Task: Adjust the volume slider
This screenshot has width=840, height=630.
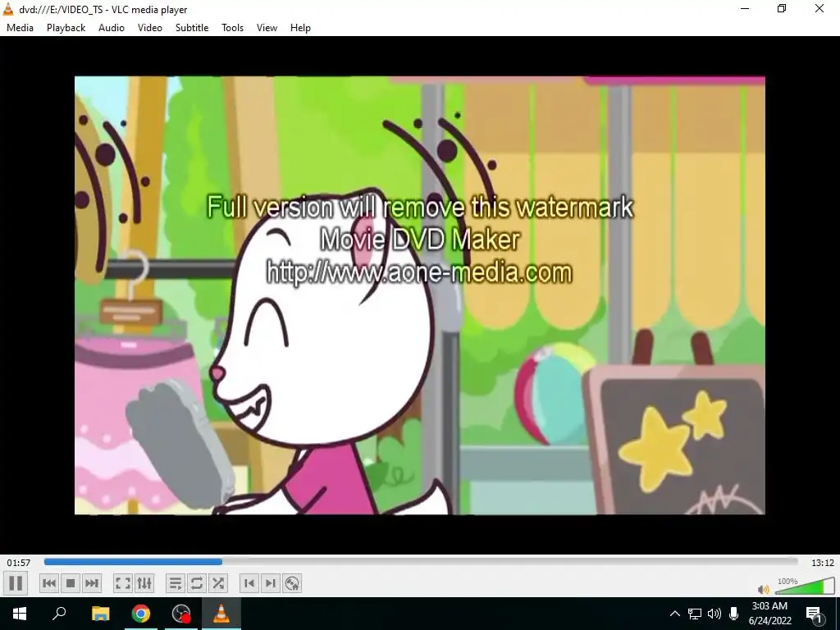Action: [805, 586]
